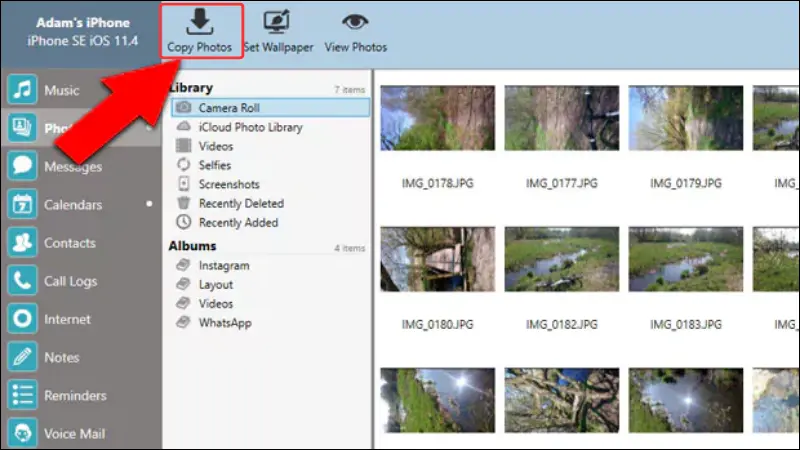Click the Albums Videos album icon
The height and width of the screenshot is (450, 800).
[x=183, y=303]
